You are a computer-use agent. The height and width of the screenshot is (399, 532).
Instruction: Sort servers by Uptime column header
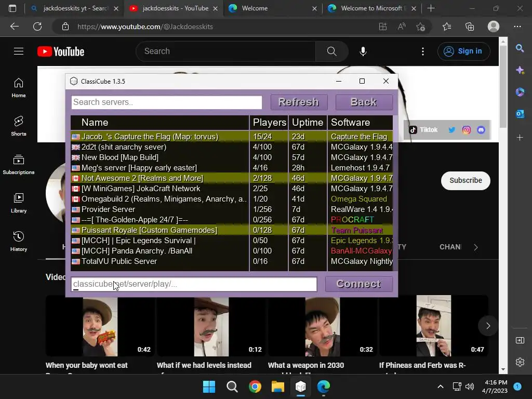[x=308, y=123]
